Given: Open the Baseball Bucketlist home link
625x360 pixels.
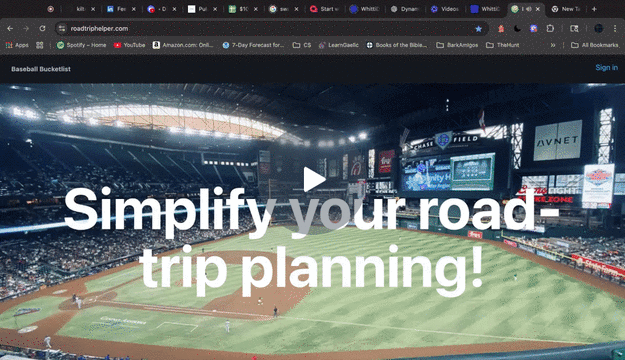Looking at the screenshot, I should tap(41, 69).
